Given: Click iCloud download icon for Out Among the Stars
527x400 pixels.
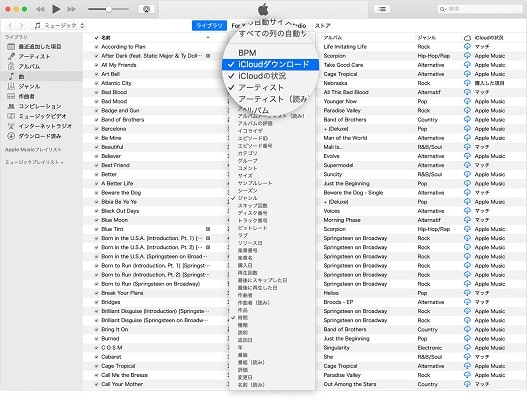Looking at the screenshot, I should [467, 384].
